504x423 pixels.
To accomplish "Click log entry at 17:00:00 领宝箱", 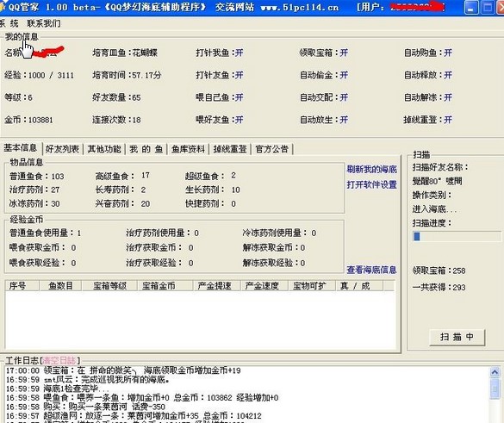I will pos(123,370).
